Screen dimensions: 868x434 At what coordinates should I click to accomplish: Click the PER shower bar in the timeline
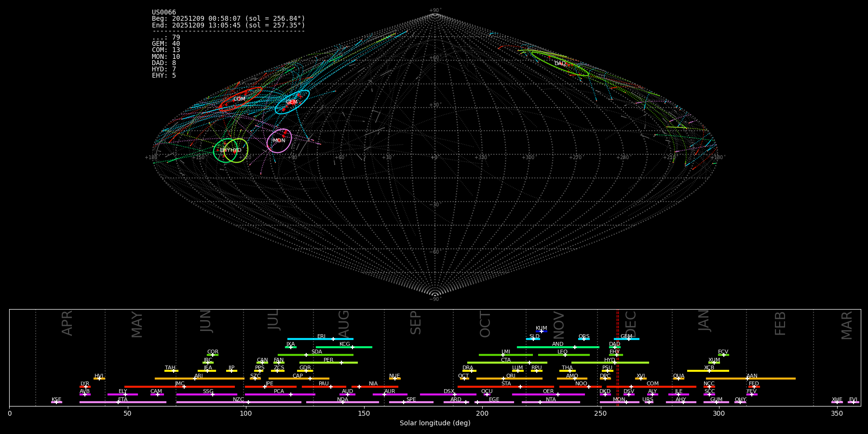click(328, 363)
